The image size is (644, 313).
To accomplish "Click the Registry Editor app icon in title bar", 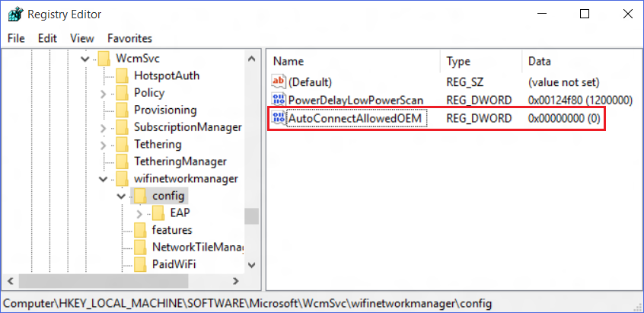I will point(14,14).
